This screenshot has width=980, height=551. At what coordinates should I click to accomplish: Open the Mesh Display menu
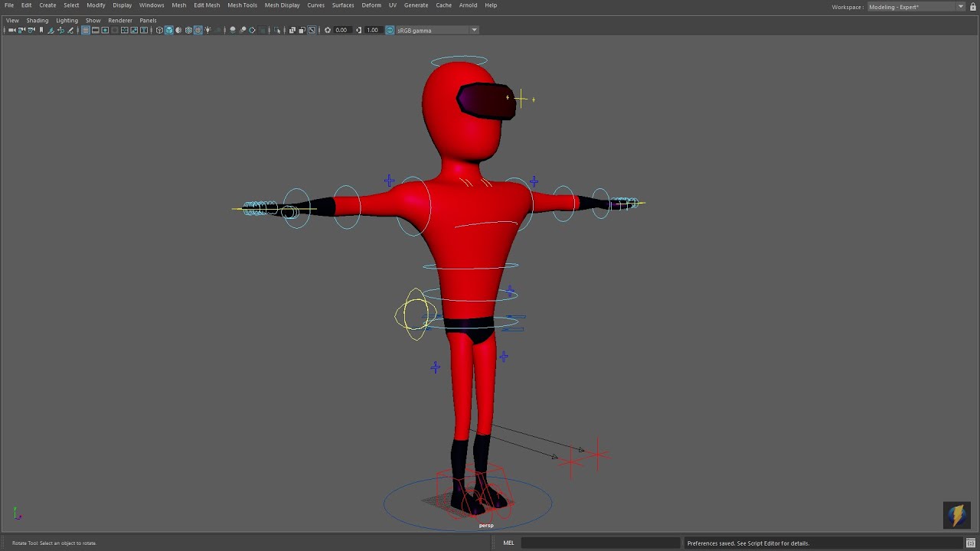(282, 5)
